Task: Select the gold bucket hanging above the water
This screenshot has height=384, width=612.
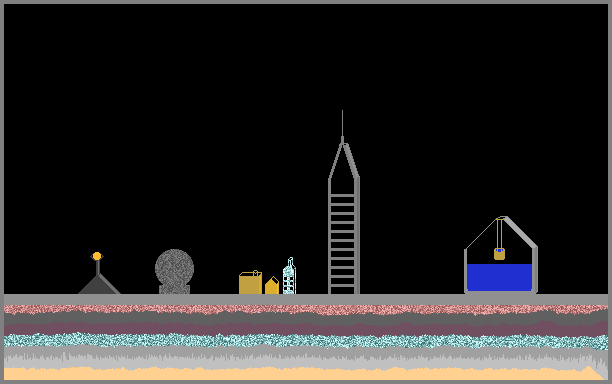Action: (500, 254)
